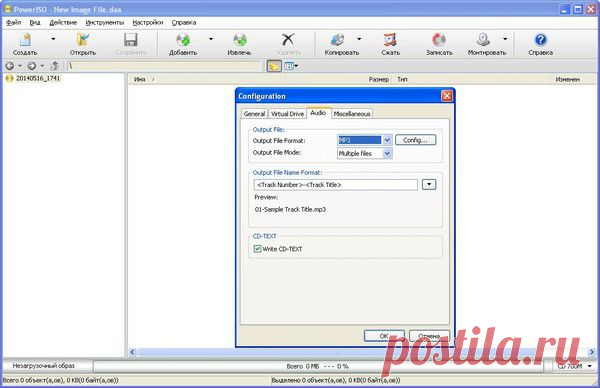Click the Копировать (Copy) toolbar icon
The image size is (600, 388).
(342, 44)
